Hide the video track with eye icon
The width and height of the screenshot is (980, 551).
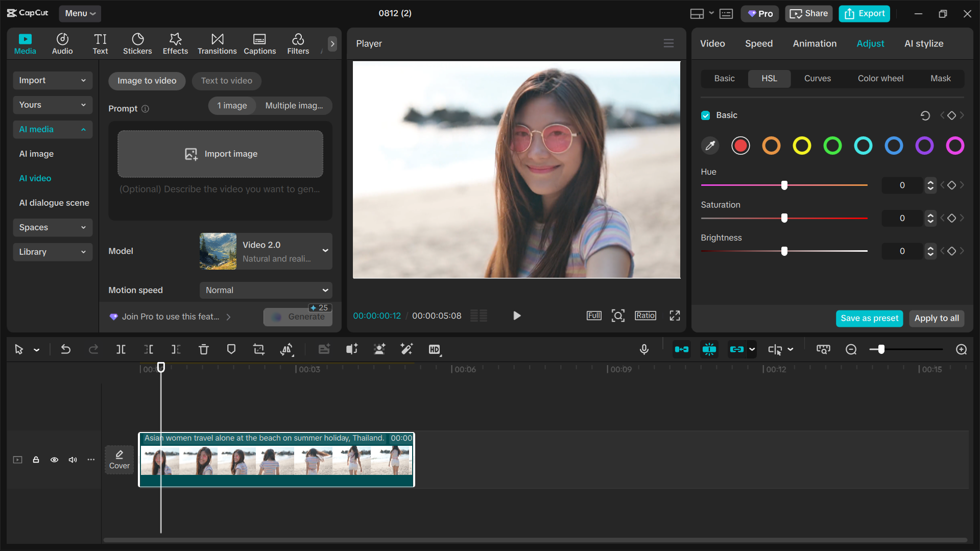coord(54,460)
